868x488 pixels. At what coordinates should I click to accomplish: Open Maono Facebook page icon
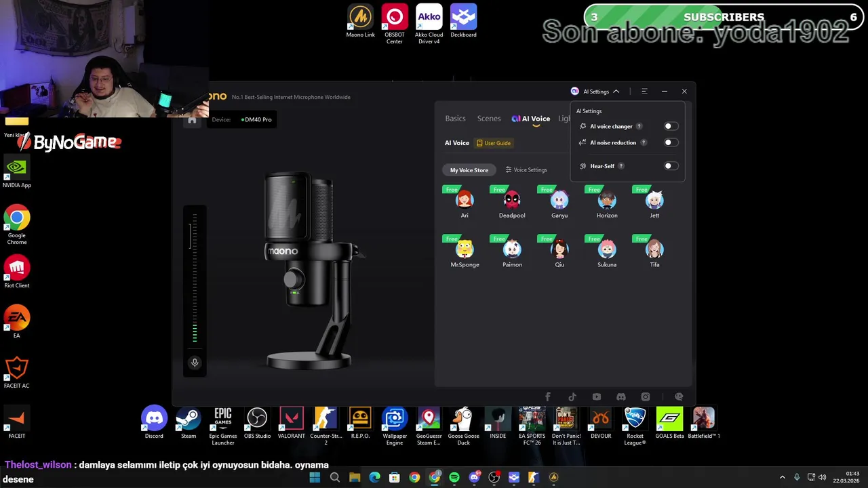(548, 396)
